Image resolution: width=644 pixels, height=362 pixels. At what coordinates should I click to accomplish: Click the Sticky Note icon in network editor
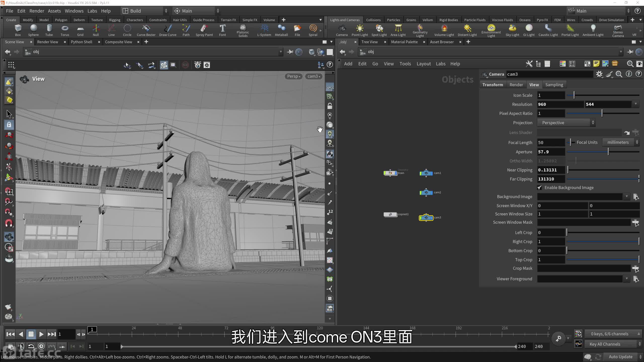click(596, 64)
